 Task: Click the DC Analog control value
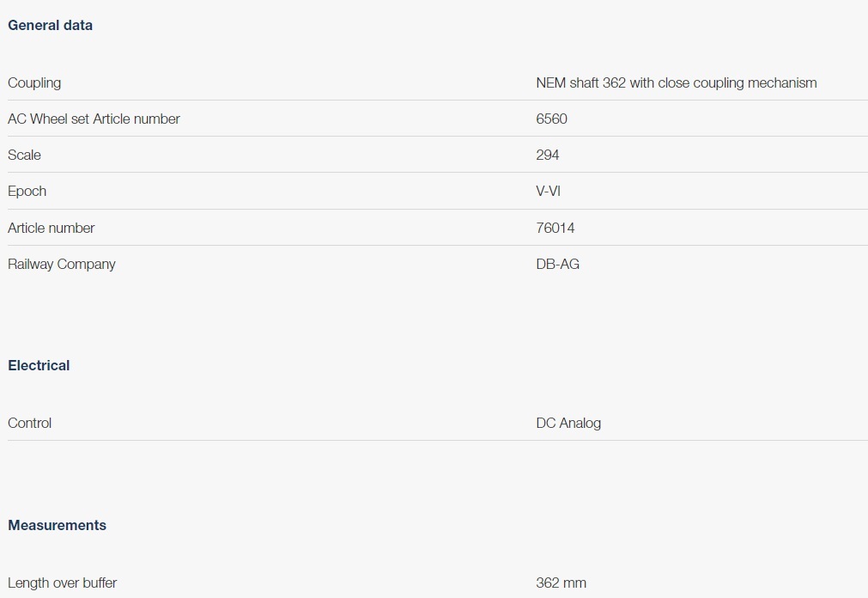point(568,423)
